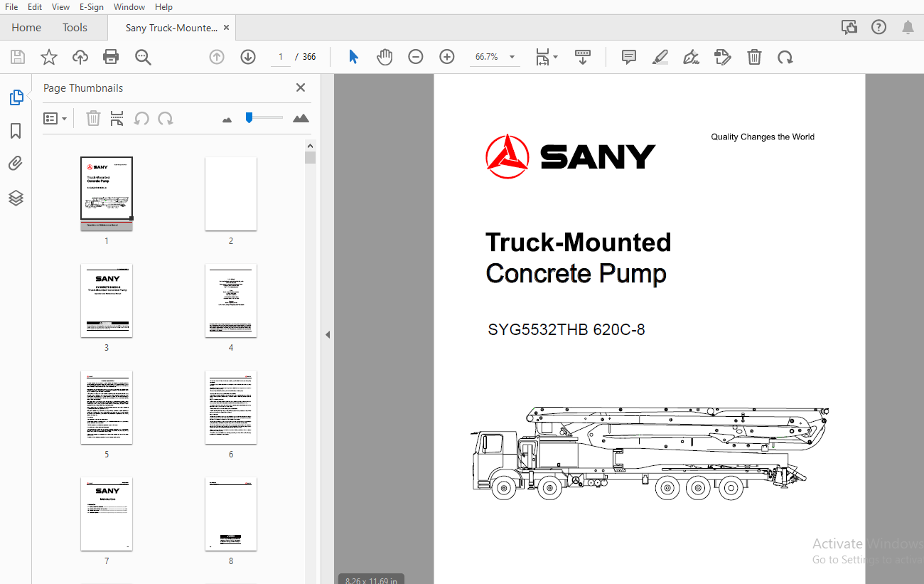Open the notifications bell icon
This screenshot has width=924, height=584.
pyautogui.click(x=908, y=27)
